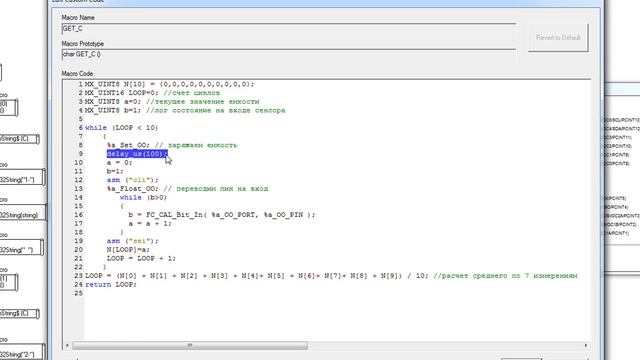The image size is (640, 360).
Task: Click the MX_UINT8 b=1 declaration line
Action: pos(185,110)
